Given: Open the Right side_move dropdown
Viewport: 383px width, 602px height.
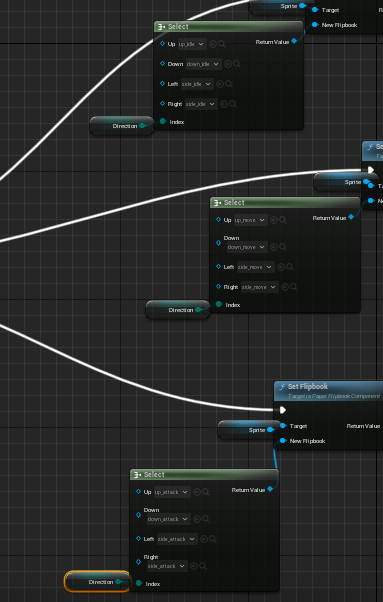Looking at the screenshot, I should pos(259,287).
